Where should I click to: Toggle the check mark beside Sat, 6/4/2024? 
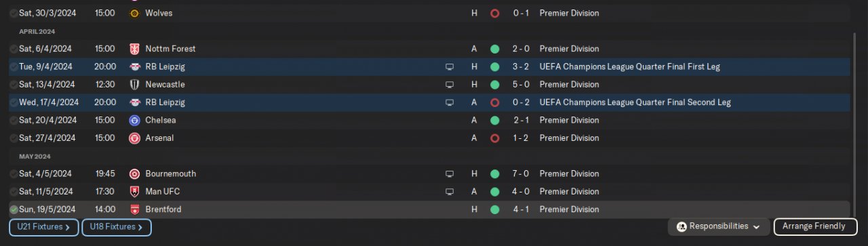tap(14, 49)
